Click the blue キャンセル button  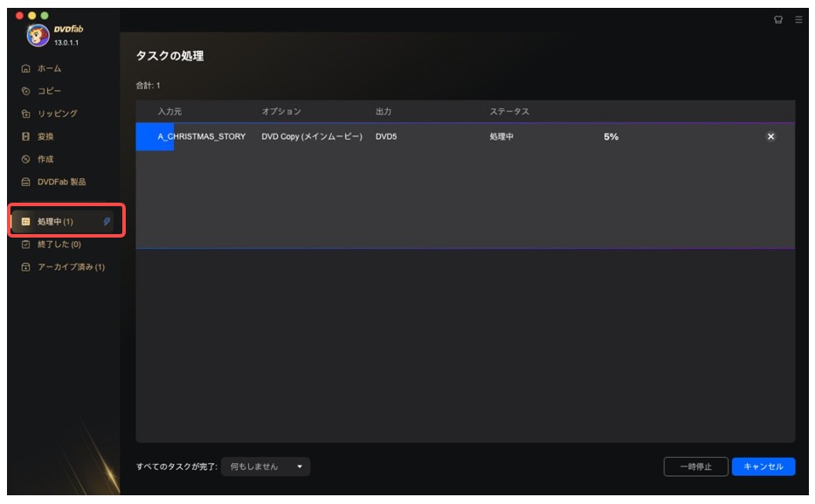[763, 466]
